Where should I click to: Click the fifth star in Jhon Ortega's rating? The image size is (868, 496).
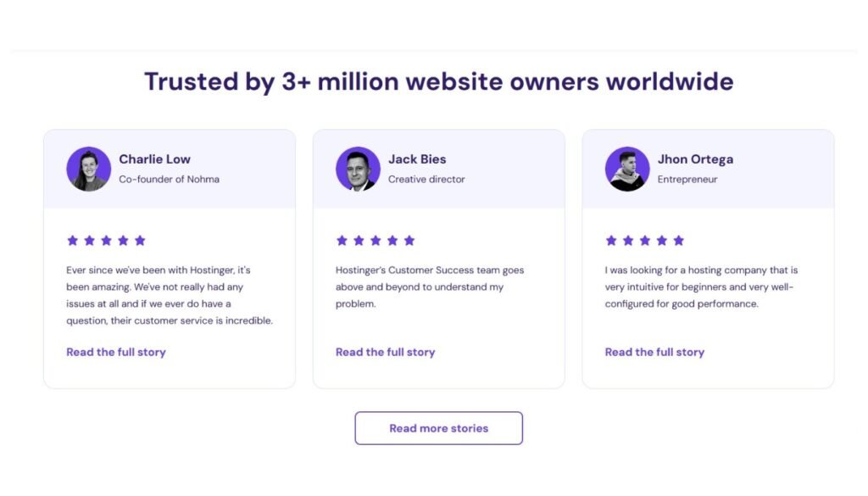[678, 241]
